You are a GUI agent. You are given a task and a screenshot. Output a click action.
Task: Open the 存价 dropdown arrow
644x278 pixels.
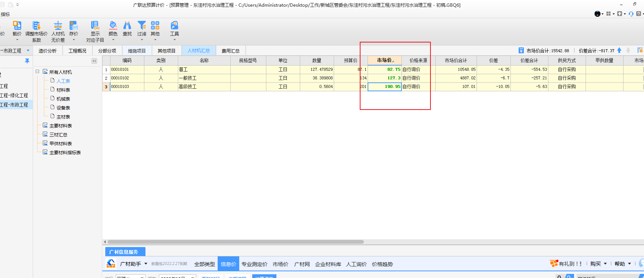[74, 40]
